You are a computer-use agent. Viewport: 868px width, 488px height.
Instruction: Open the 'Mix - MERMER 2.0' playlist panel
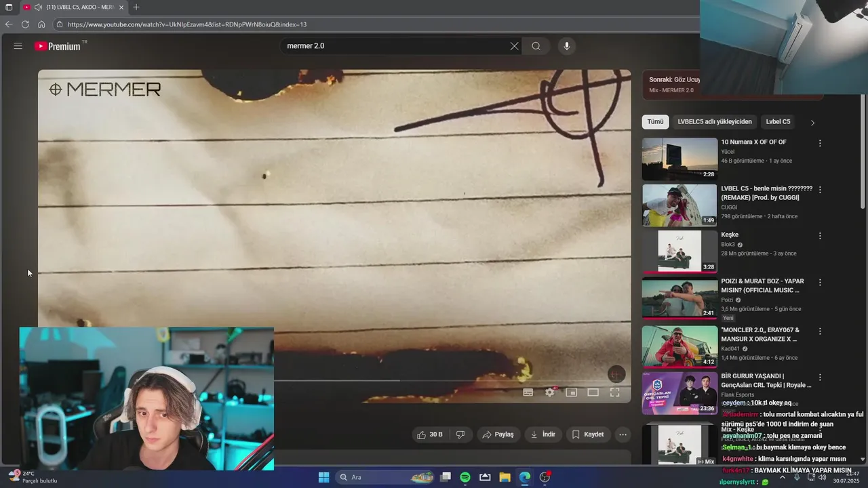tap(732, 85)
